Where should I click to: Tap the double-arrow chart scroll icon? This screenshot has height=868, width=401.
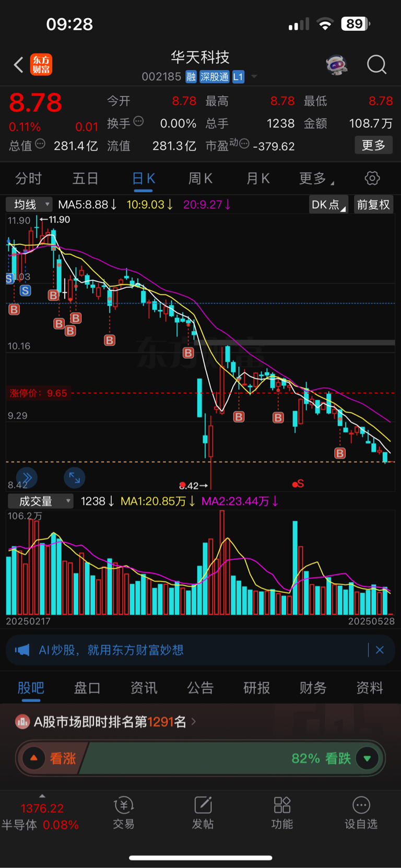27,477
